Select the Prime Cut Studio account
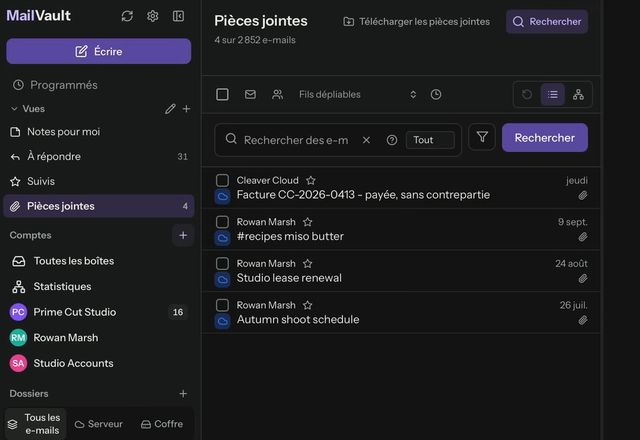640x440 pixels. [98, 312]
